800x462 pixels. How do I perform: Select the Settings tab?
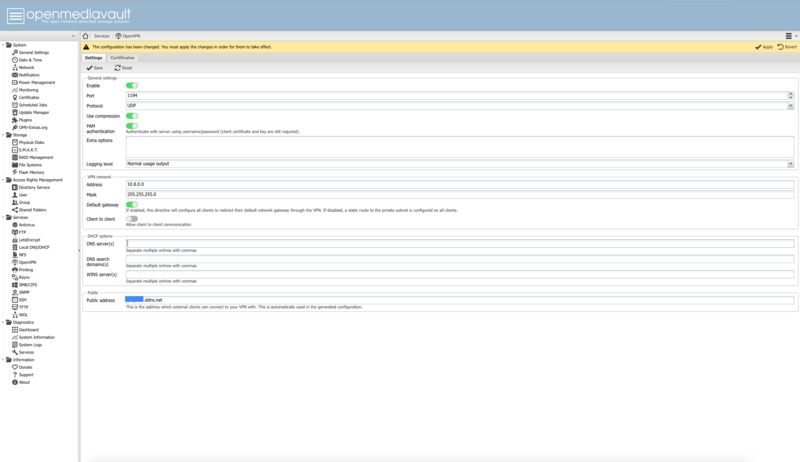pos(93,58)
